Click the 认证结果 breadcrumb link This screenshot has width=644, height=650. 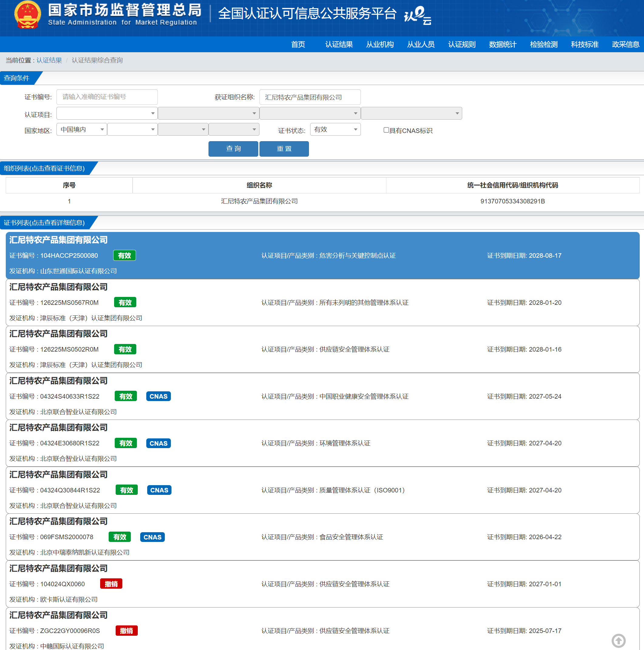[49, 60]
